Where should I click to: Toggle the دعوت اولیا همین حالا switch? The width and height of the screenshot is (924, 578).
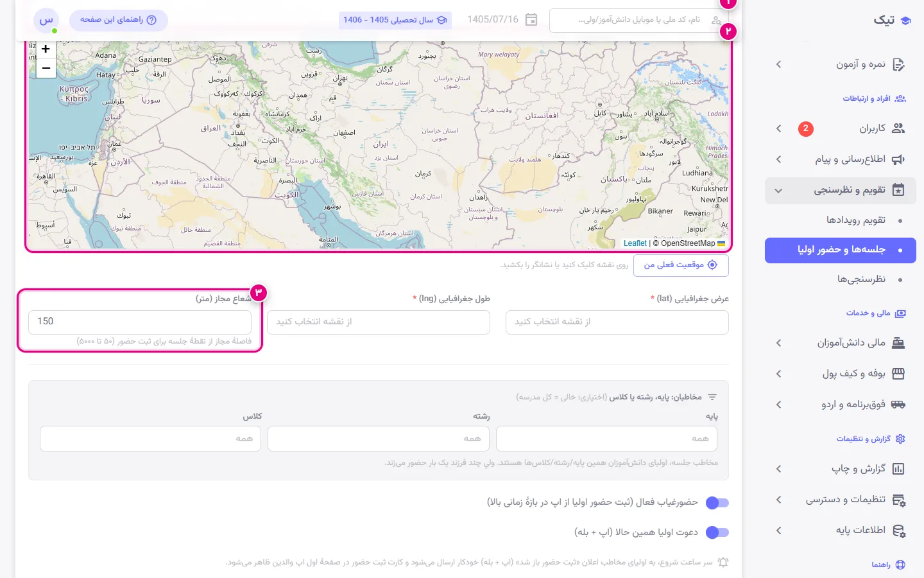coord(717,532)
